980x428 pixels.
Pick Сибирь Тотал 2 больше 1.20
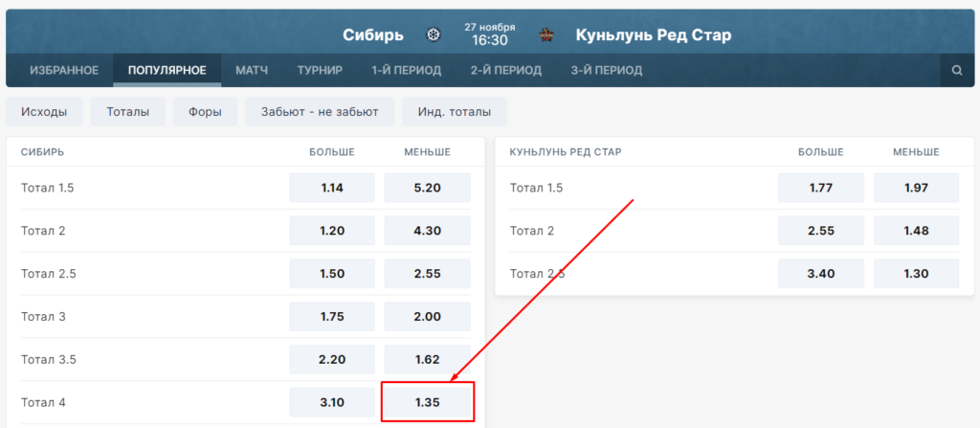(332, 231)
